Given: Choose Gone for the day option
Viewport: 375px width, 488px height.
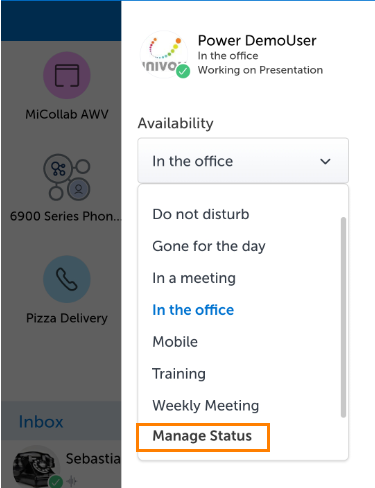Looking at the screenshot, I should pyautogui.click(x=209, y=246).
